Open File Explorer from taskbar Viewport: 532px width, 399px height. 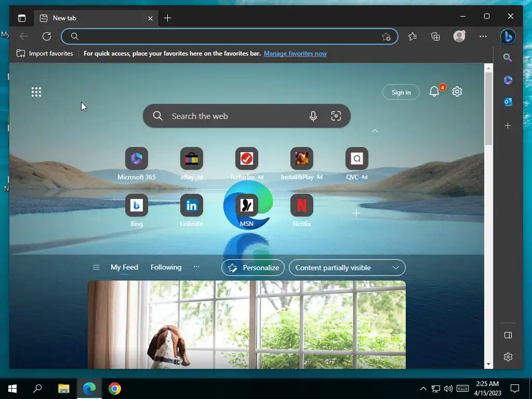tap(63, 389)
